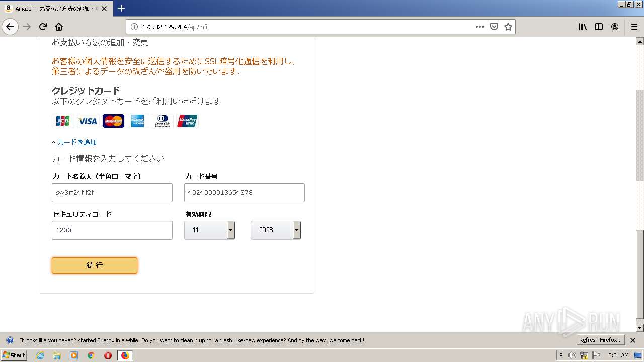Open page actions three-dot menu
The width and height of the screenshot is (644, 362).
point(479,27)
